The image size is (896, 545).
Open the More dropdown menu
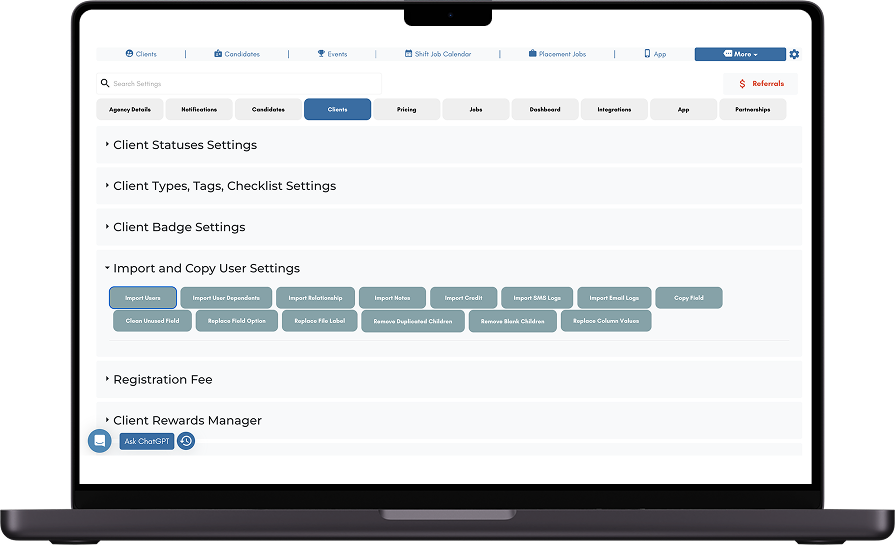(740, 54)
